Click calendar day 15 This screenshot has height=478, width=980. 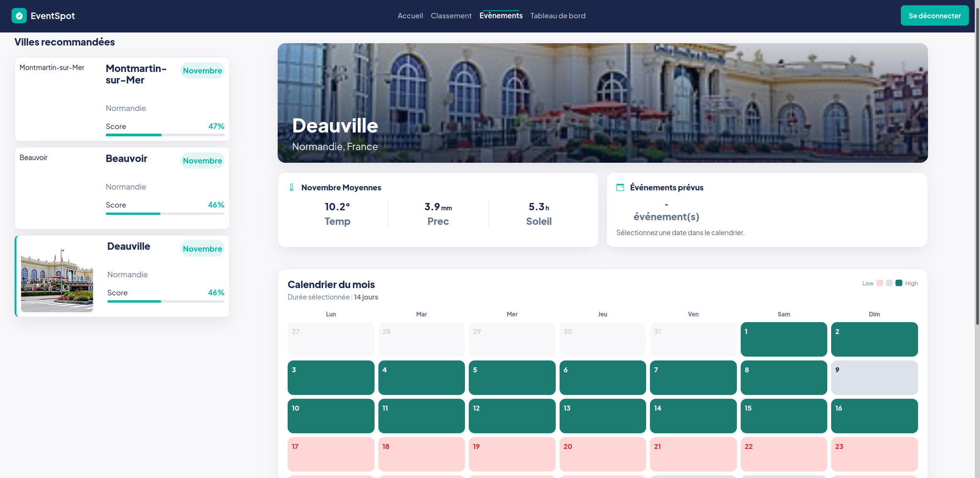tap(784, 416)
